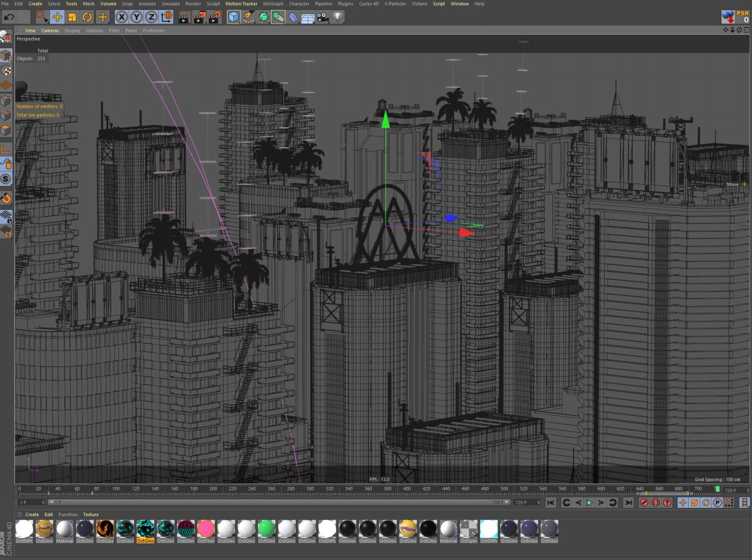Select the Pen spline drawing tool
This screenshot has width=752, height=560.
point(249,18)
